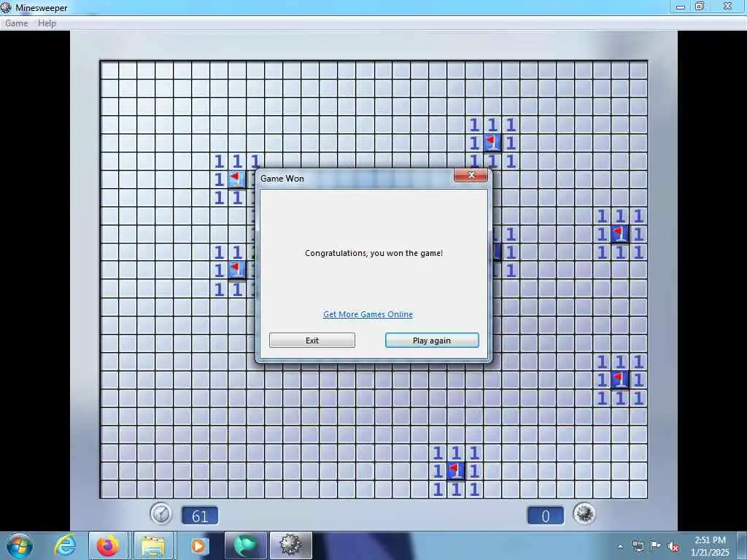Open Windows Explorer folder in taskbar
The image size is (747, 560).
153,545
